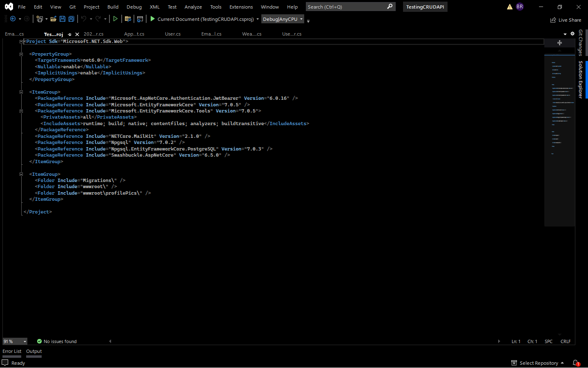Click the CRLF line ending indicator
The height and width of the screenshot is (368, 588).
[566, 341]
